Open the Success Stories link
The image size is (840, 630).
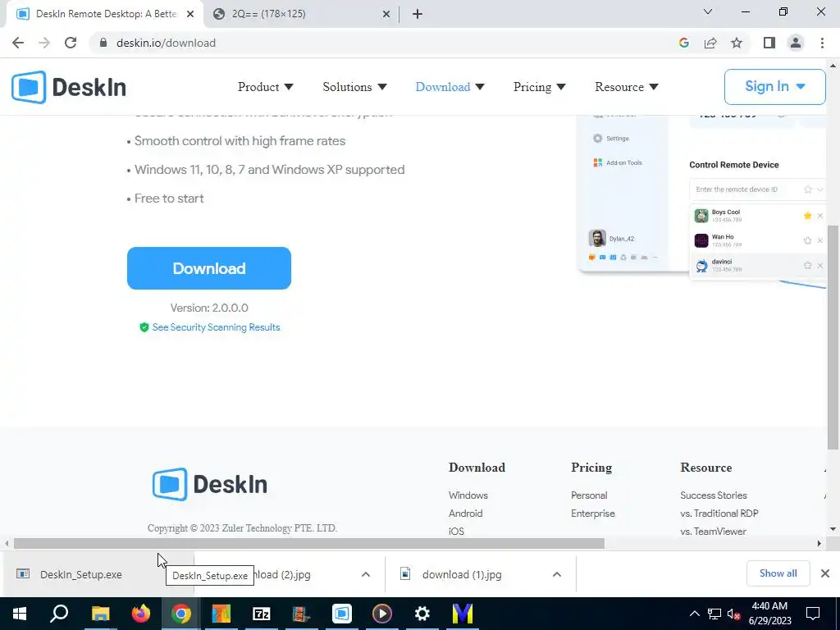(x=713, y=495)
